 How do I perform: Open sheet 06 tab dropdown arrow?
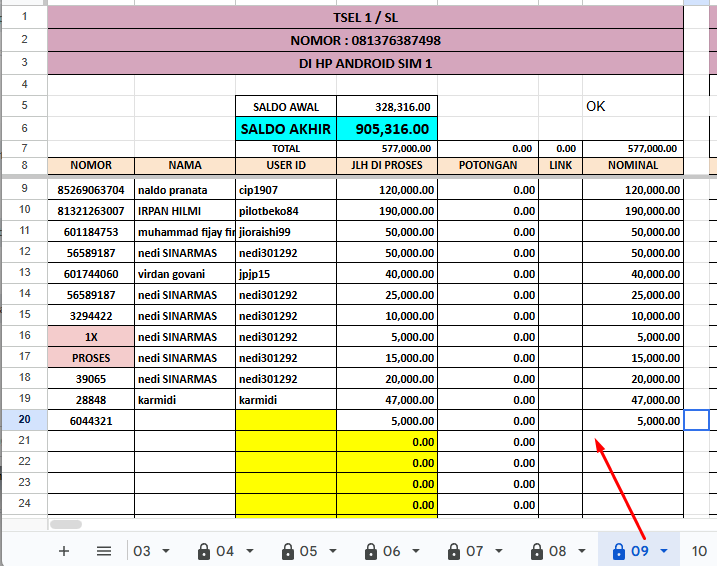pyautogui.click(x=416, y=551)
